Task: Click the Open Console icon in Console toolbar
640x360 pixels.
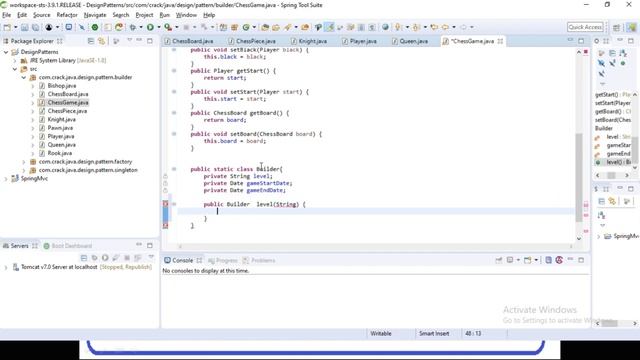Action: tap(527, 260)
